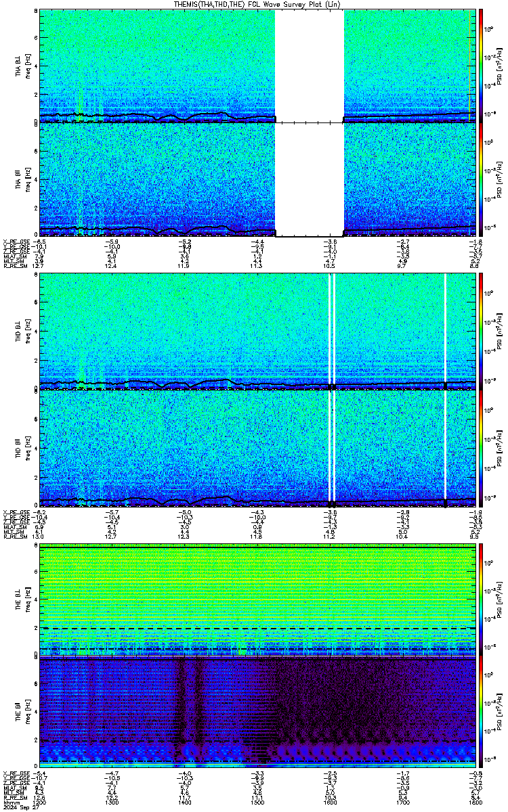Select the THA BII PSD color bar
508x812 pixels.
[481, 179]
